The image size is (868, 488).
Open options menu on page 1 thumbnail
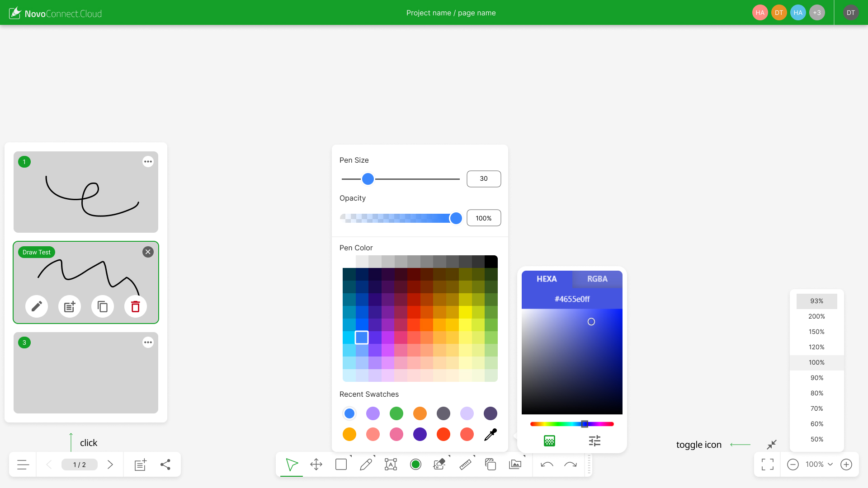[x=148, y=162]
